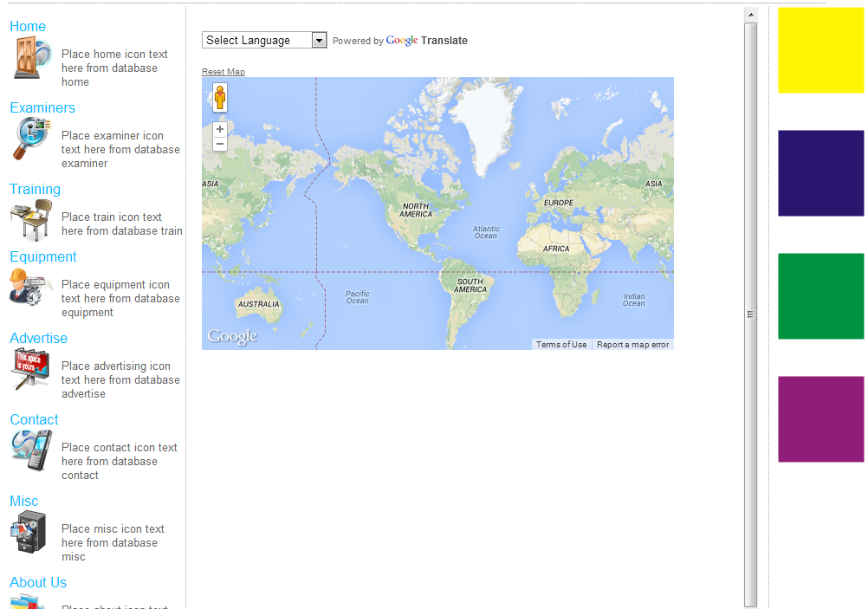Click the Training desk icon

click(31, 220)
